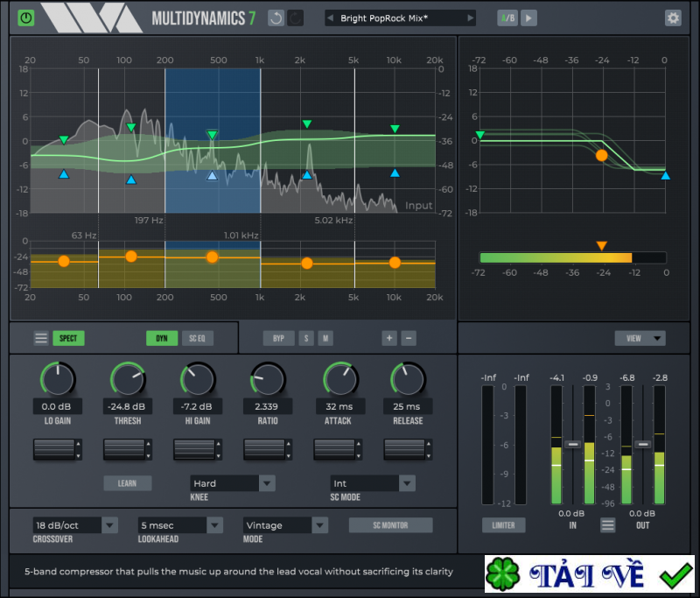Open the hamburger menu beside SPECT
The image size is (700, 598).
tap(41, 338)
